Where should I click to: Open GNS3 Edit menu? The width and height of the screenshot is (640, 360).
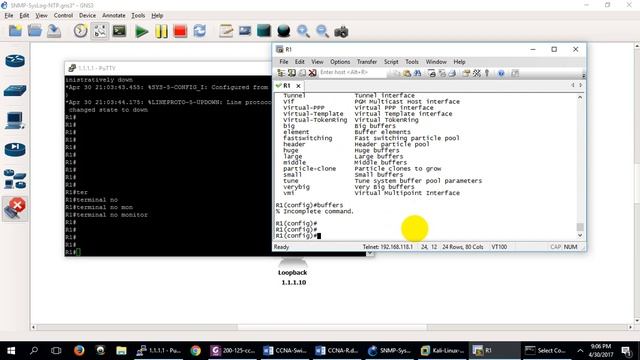point(24,16)
